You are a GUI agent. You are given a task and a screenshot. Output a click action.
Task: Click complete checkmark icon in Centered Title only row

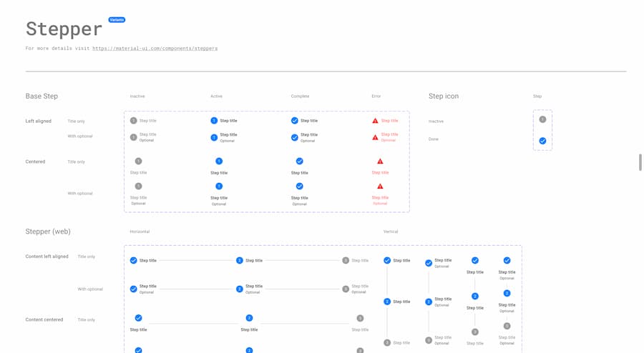pyautogui.click(x=299, y=161)
